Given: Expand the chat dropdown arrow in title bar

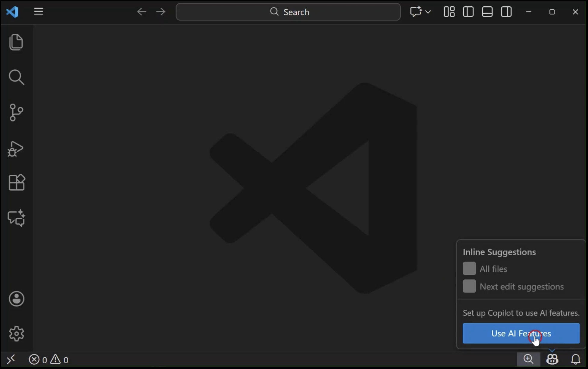Looking at the screenshot, I should (428, 12).
